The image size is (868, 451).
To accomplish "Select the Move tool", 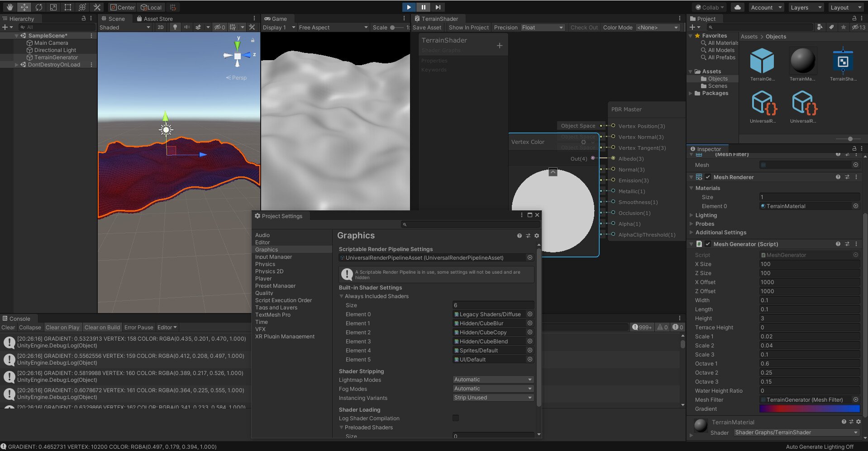I will tap(24, 7).
